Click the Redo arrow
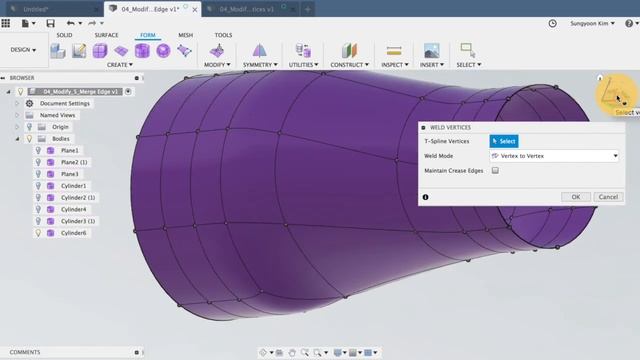 tap(92, 23)
